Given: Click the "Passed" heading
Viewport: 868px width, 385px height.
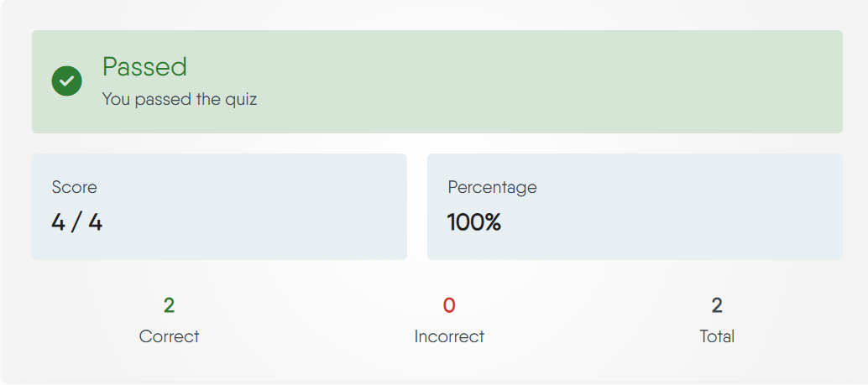Looking at the screenshot, I should pos(144,66).
